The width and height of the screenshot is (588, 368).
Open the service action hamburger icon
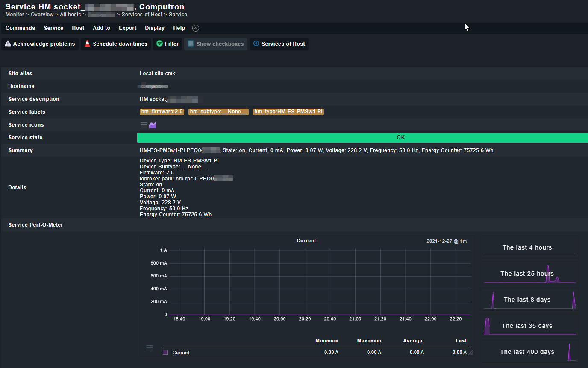144,125
